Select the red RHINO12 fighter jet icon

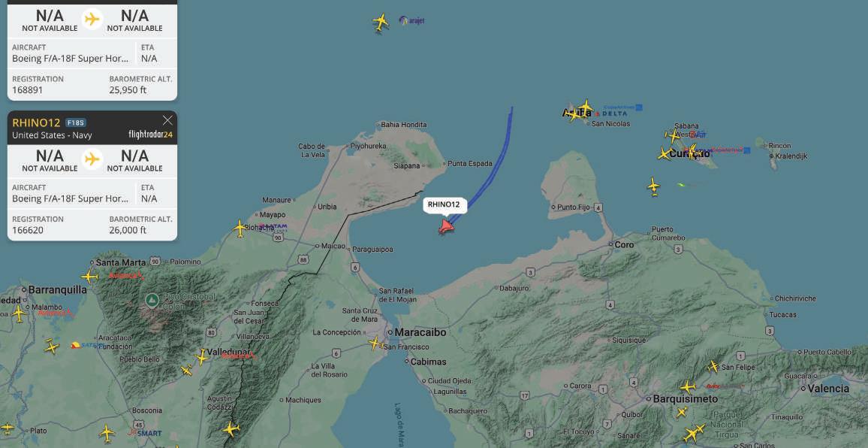446,227
